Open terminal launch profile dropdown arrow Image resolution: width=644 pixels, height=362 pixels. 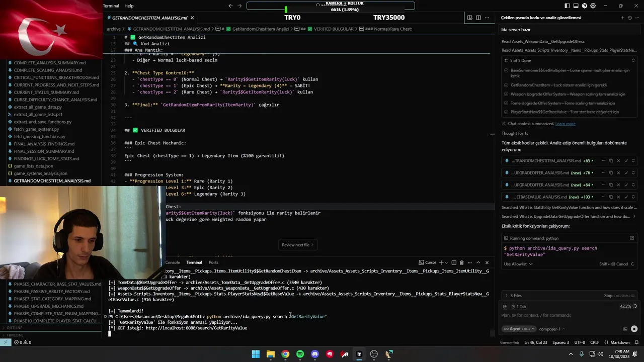(x=447, y=262)
